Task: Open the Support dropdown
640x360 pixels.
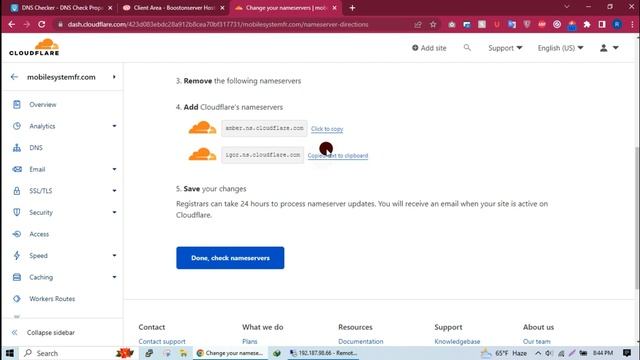Action: click(505, 48)
